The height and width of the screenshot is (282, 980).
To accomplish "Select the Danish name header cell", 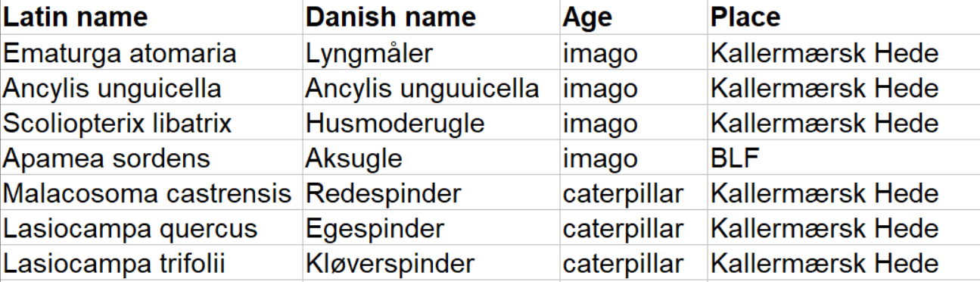I will (x=431, y=17).
